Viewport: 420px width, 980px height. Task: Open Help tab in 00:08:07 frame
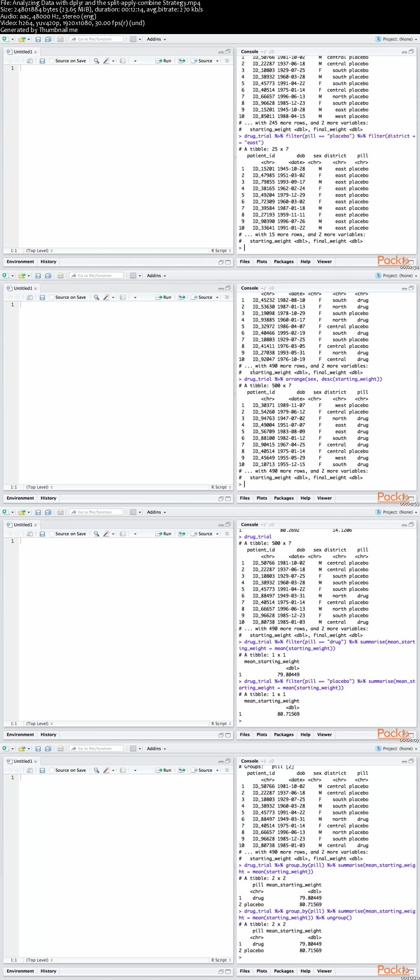point(306,734)
